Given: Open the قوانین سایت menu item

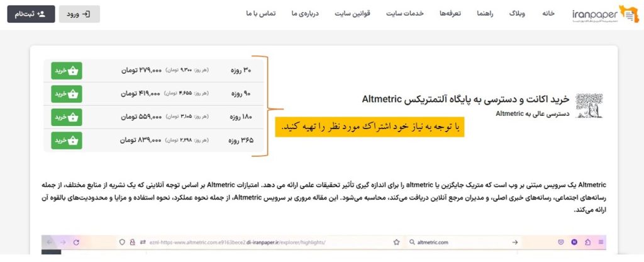Looking at the screenshot, I should click(352, 14).
